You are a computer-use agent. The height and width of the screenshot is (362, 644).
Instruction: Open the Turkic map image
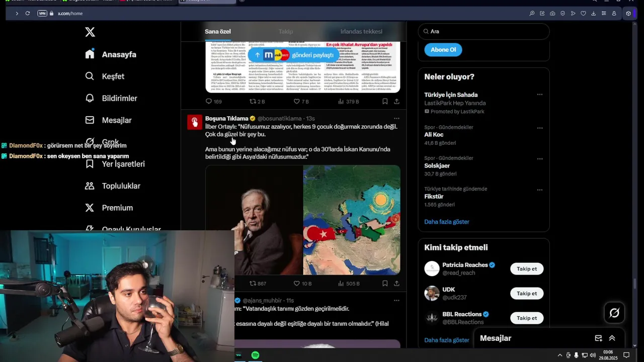352,220
